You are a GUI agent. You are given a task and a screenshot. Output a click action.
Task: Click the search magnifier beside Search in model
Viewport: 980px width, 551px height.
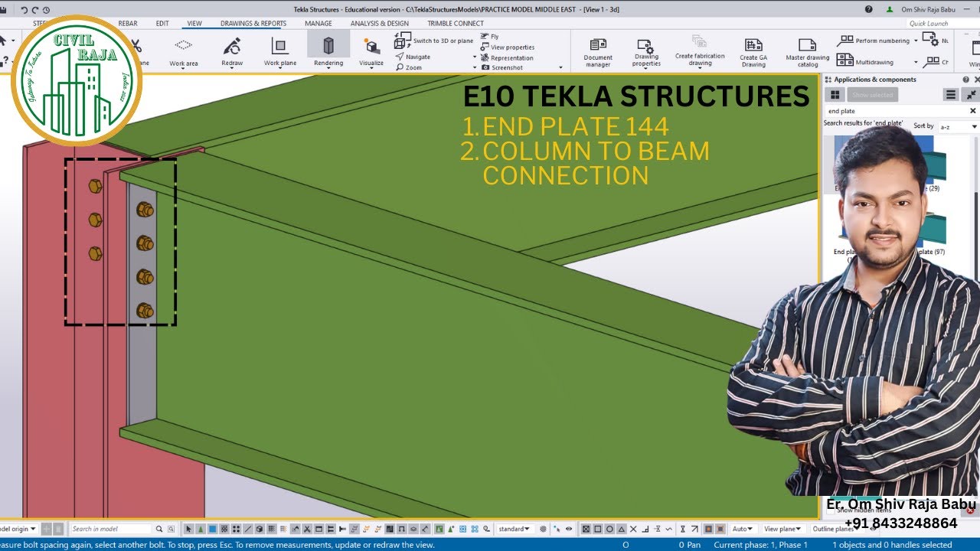coord(159,529)
